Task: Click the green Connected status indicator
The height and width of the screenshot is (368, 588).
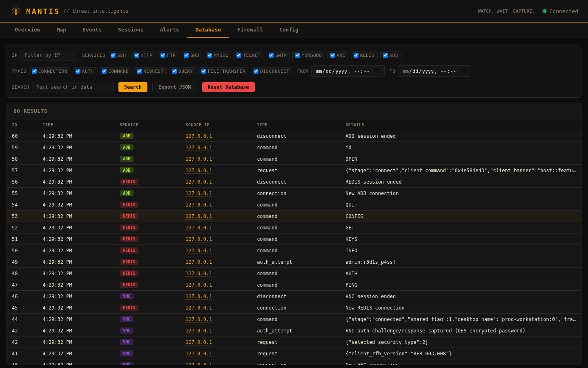Action: point(545,11)
